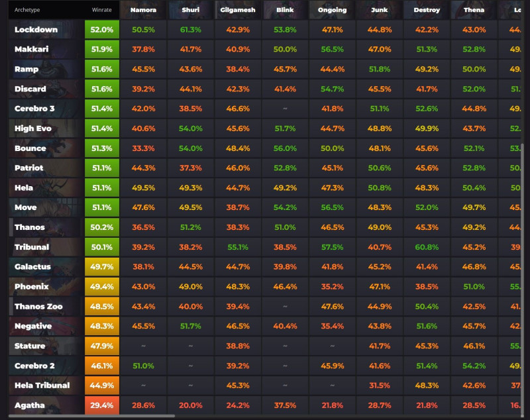This screenshot has height=420, width=530.
Task: Click Cerebro 2's 46.1% winrate cell
Action: (x=102, y=366)
